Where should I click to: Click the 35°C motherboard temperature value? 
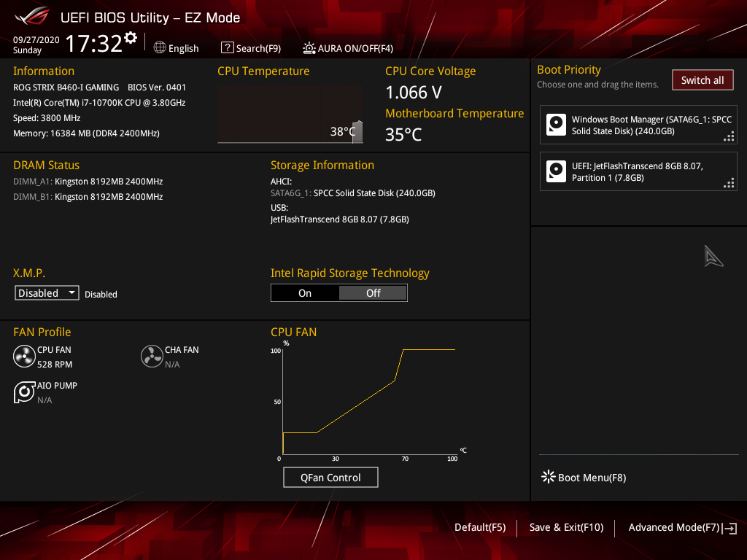[x=403, y=135]
